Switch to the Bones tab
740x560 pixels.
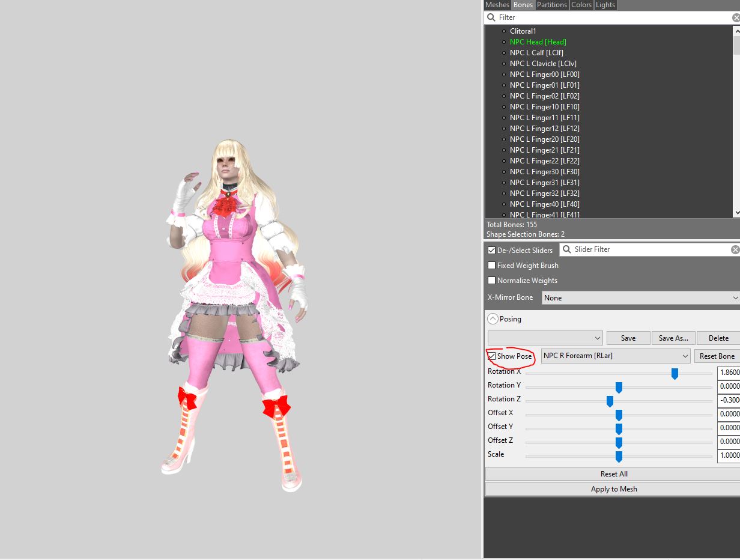[523, 5]
